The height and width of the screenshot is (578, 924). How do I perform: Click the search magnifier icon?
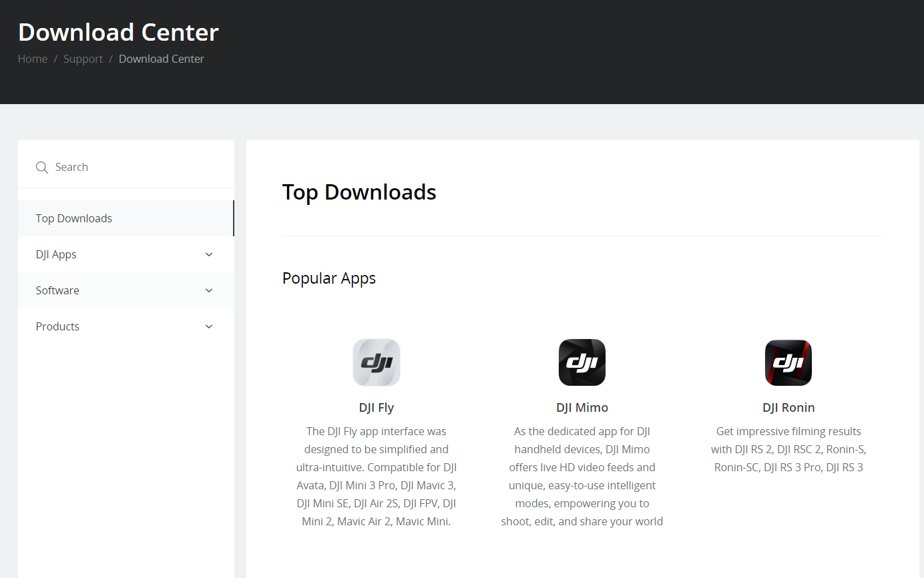(42, 168)
